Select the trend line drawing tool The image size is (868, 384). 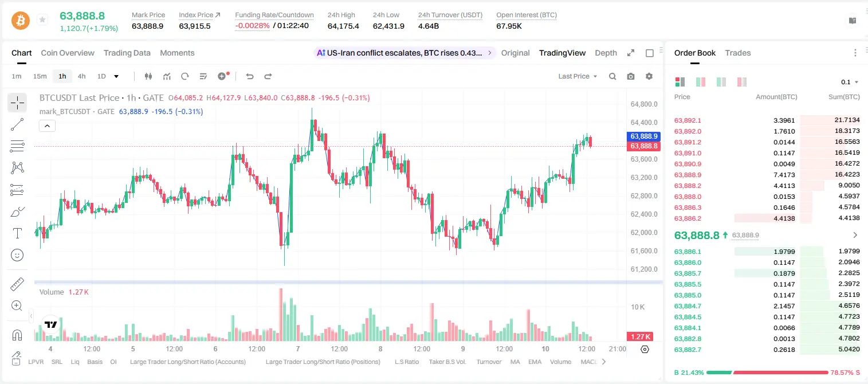[x=17, y=124]
